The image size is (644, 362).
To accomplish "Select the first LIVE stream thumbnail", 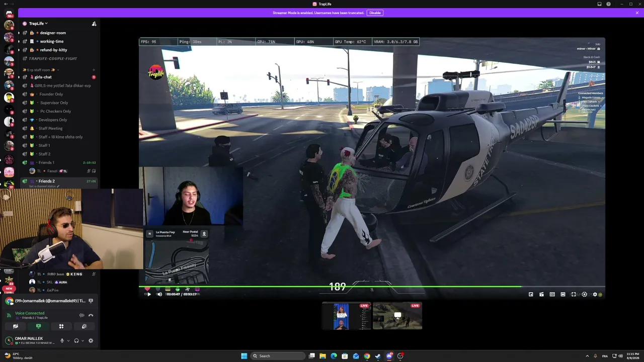I will [347, 316].
